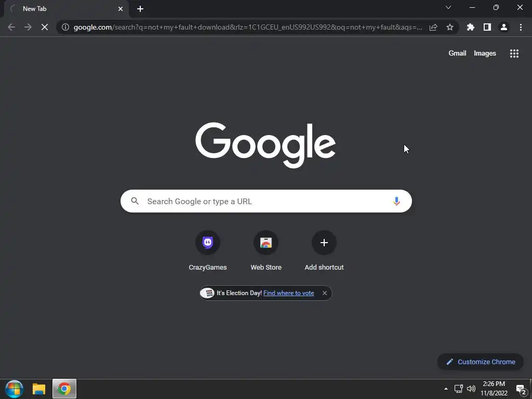Select Chrome in the taskbar
Screen dimensions: 532x399
tap(64, 389)
